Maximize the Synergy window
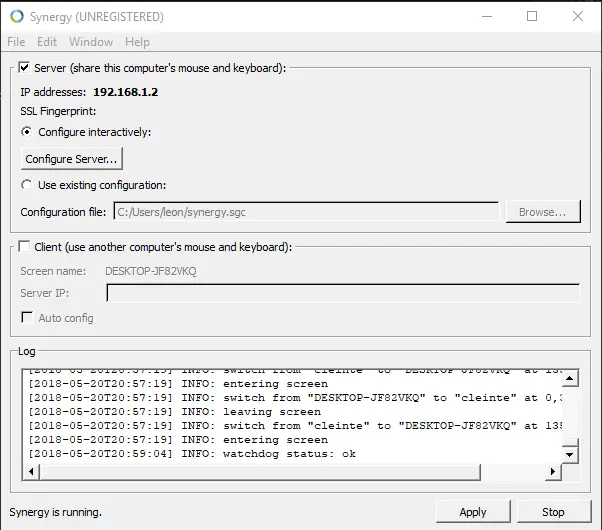 click(x=532, y=17)
